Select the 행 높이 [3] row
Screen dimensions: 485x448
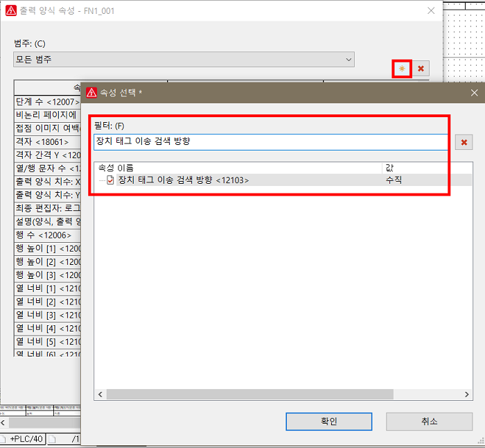tap(48, 275)
